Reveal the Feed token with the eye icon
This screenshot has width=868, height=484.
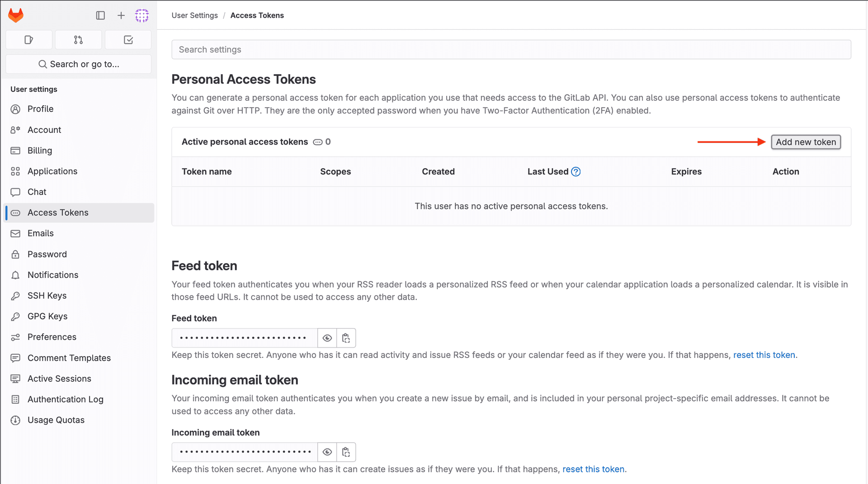[327, 338]
